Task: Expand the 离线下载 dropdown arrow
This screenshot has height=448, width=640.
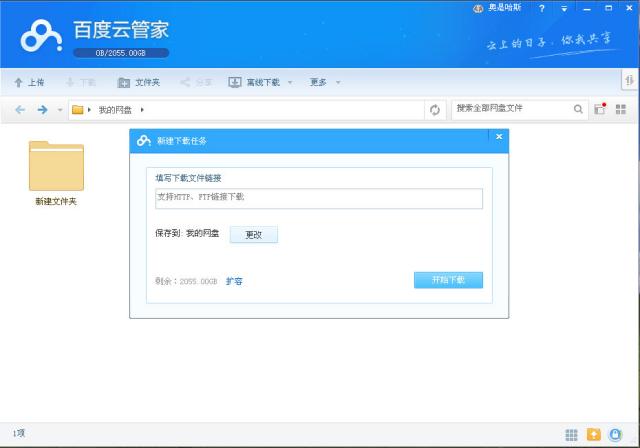Action: (290, 82)
